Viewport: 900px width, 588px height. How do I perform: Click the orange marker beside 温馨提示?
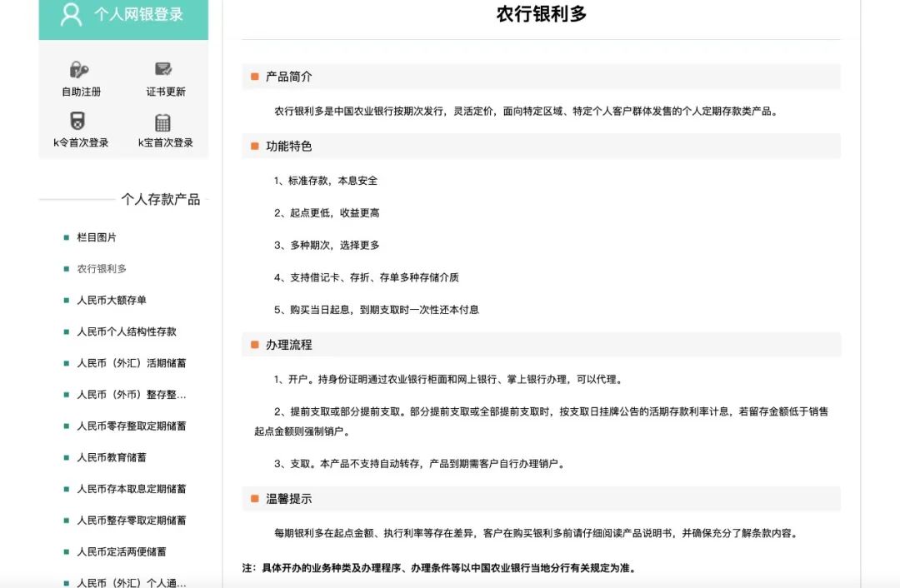(x=253, y=498)
